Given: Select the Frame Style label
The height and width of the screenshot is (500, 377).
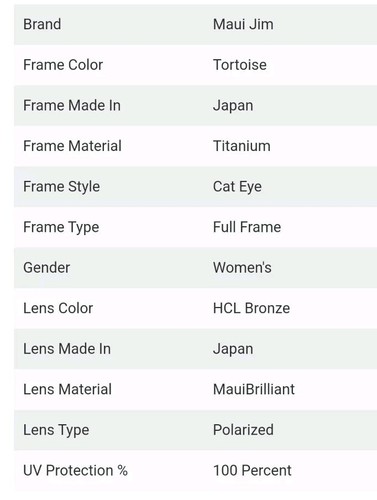Looking at the screenshot, I should tap(61, 187).
